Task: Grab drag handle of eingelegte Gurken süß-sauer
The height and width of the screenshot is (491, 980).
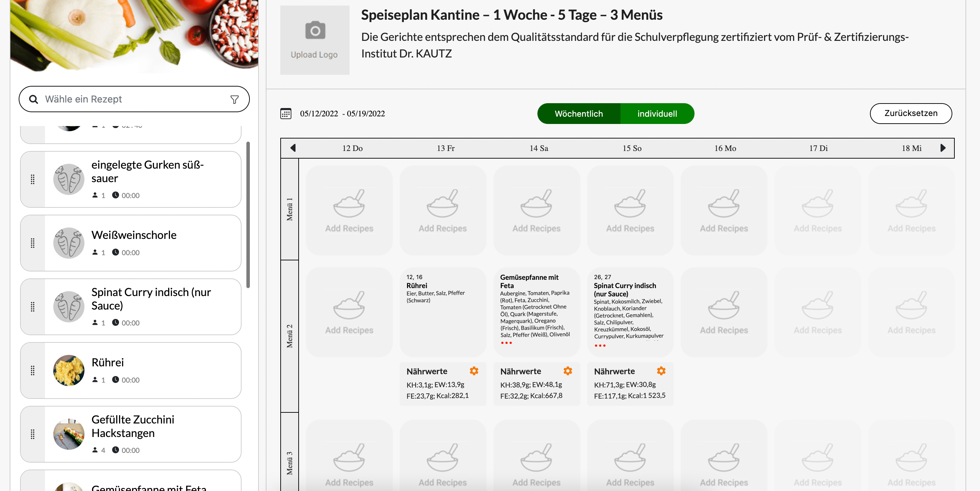Action: [x=33, y=179]
